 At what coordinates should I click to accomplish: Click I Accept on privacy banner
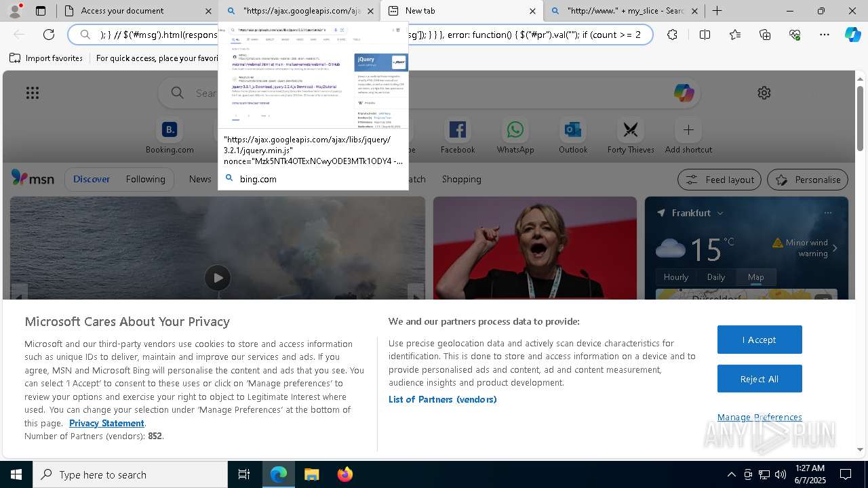click(759, 340)
